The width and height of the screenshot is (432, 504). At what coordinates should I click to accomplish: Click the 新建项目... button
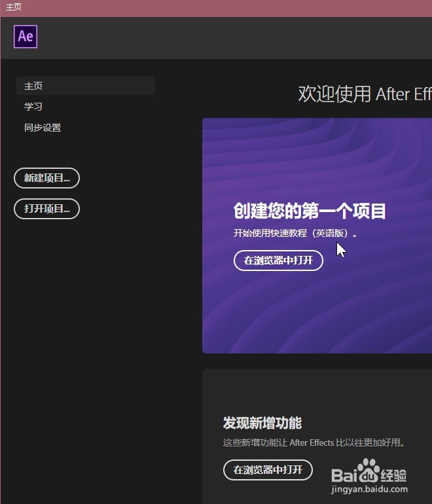46,178
